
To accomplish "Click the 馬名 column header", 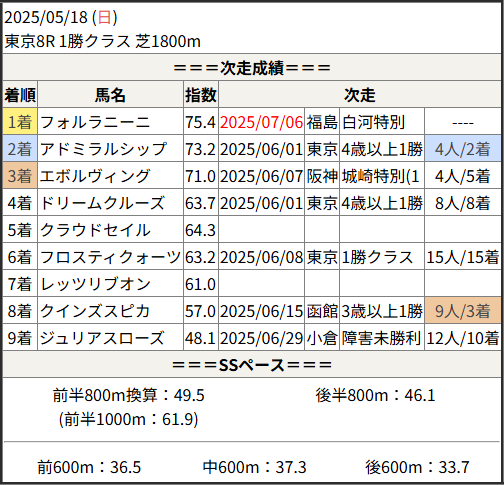I will [x=110, y=95].
